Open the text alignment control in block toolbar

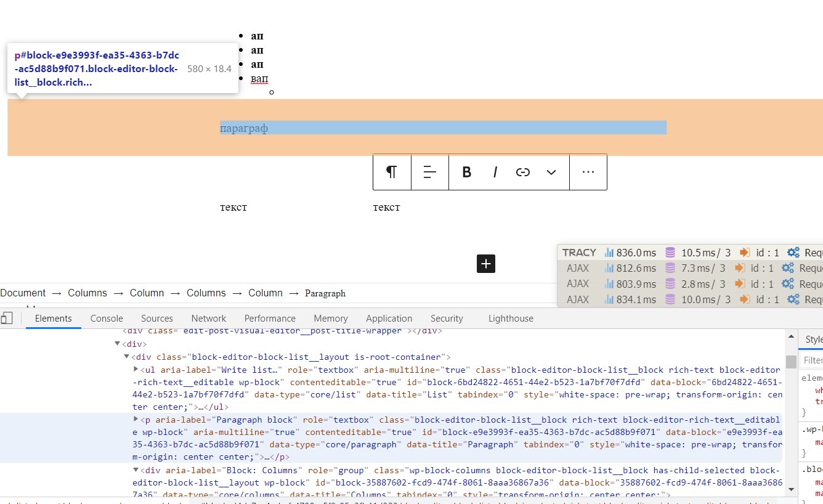[430, 172]
